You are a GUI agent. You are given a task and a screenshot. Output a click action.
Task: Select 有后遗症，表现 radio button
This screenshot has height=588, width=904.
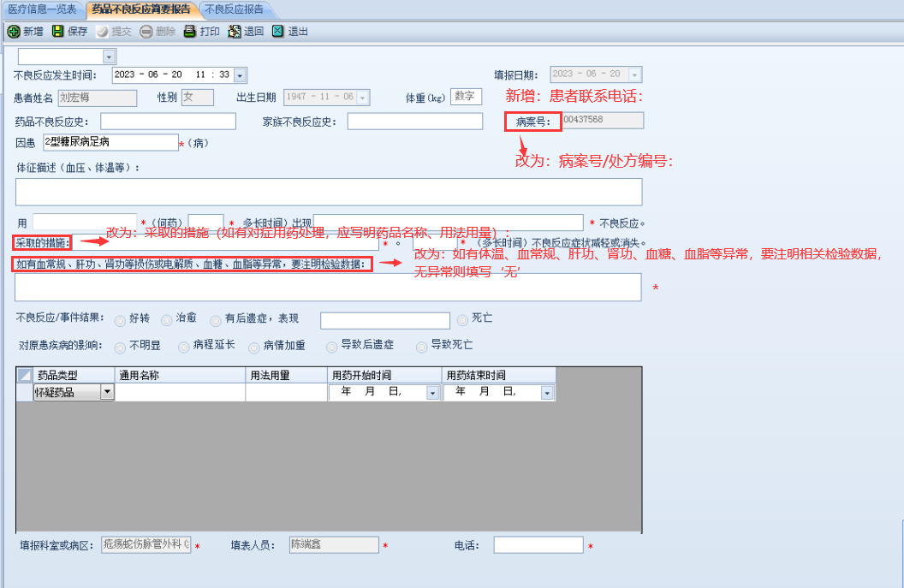(x=216, y=320)
